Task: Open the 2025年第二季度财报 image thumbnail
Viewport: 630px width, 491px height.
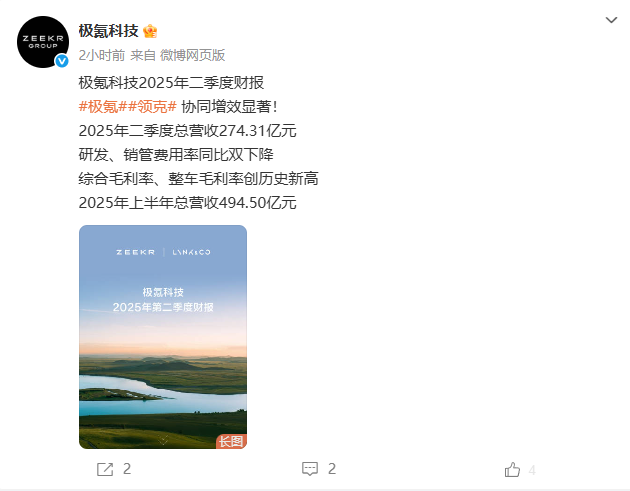Action: tap(163, 337)
